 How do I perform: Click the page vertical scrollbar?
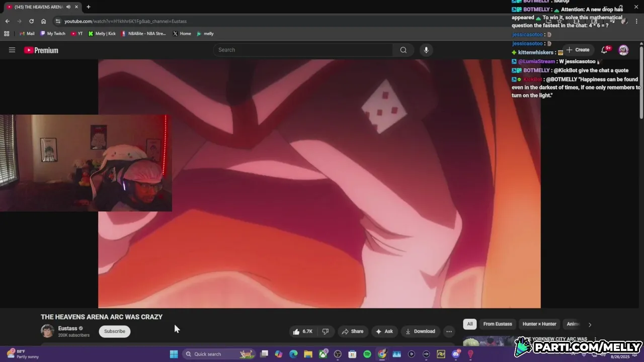(x=641, y=83)
